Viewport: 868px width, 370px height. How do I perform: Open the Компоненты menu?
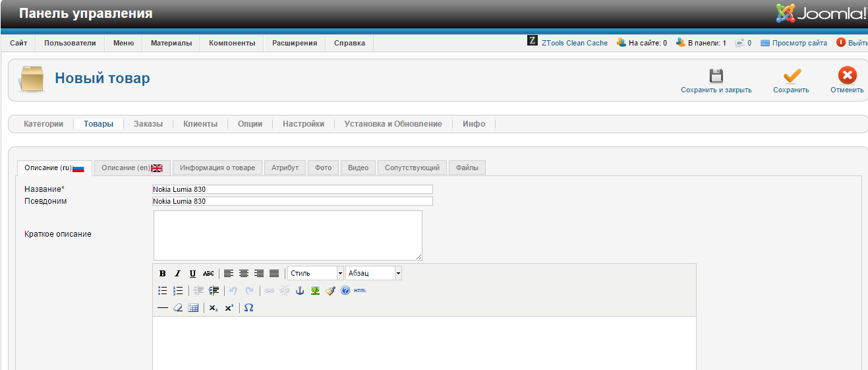(x=232, y=43)
